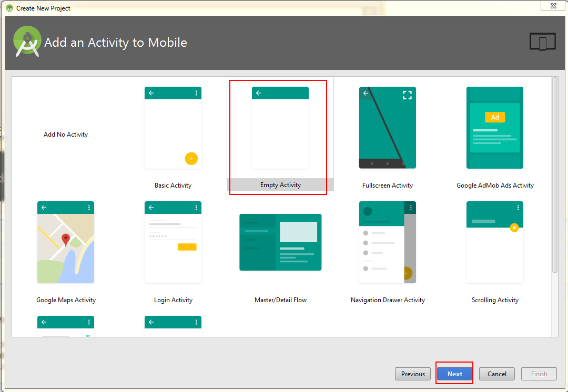Click the Navigation Drawer Activity label

click(x=388, y=300)
